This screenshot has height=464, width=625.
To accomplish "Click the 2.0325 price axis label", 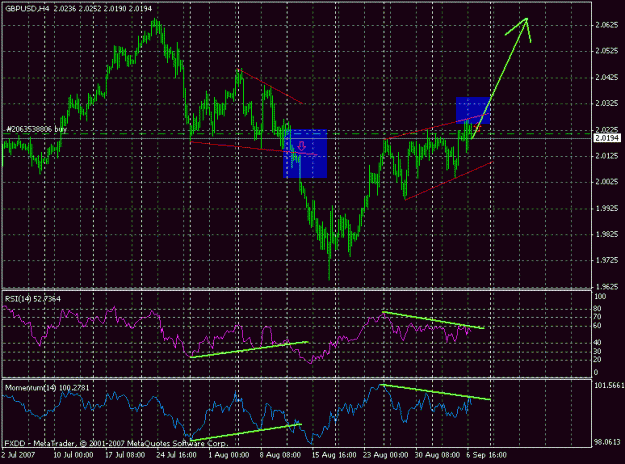I will coord(606,104).
